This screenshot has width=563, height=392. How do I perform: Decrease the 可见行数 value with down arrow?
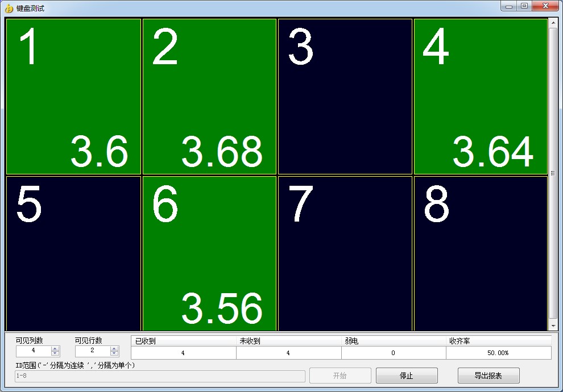114,353
